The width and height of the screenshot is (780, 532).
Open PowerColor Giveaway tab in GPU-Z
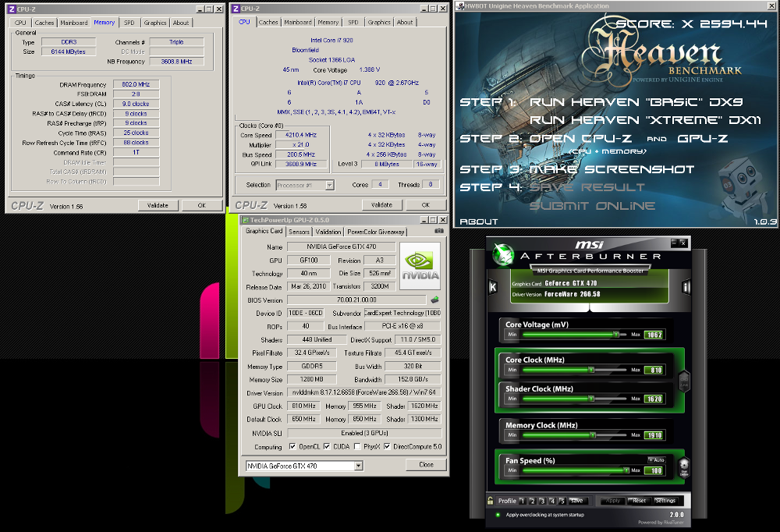point(376,232)
